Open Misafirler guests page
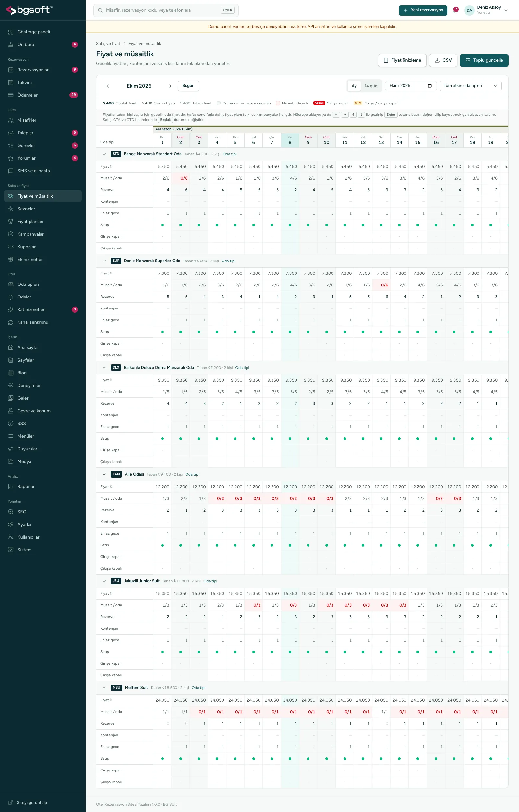The width and height of the screenshot is (519, 812). pos(43,120)
